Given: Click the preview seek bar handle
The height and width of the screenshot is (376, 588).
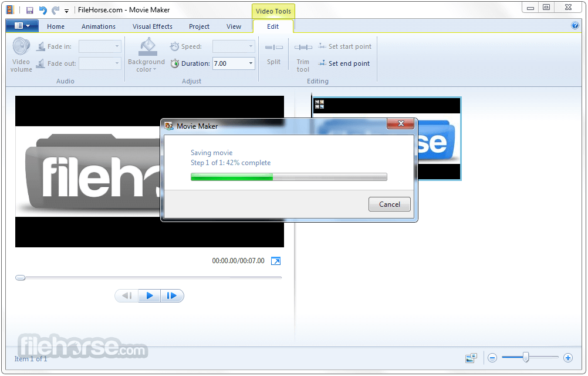Looking at the screenshot, I should [21, 278].
